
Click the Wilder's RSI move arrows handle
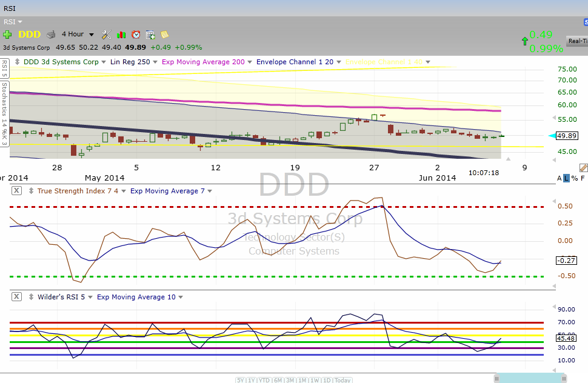(31, 297)
